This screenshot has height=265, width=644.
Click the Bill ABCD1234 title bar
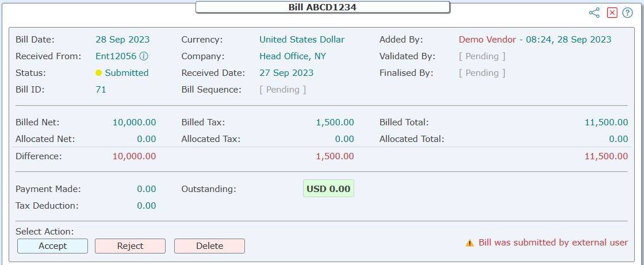point(323,7)
